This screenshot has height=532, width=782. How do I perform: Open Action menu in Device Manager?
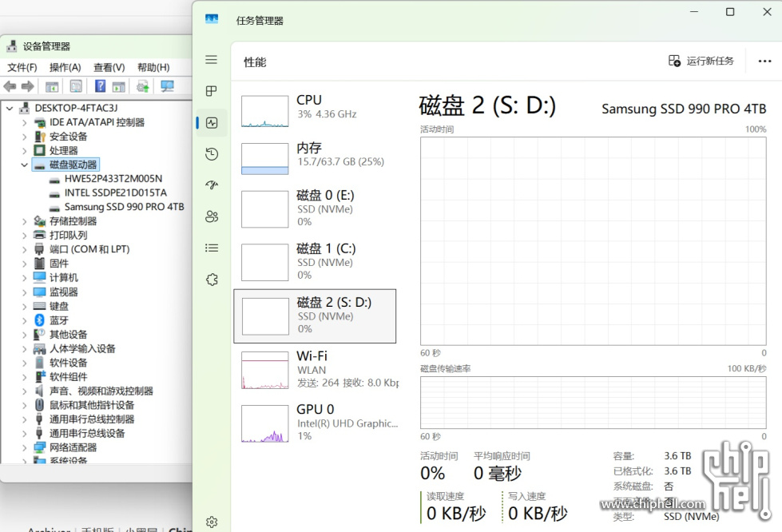pyautogui.click(x=65, y=67)
